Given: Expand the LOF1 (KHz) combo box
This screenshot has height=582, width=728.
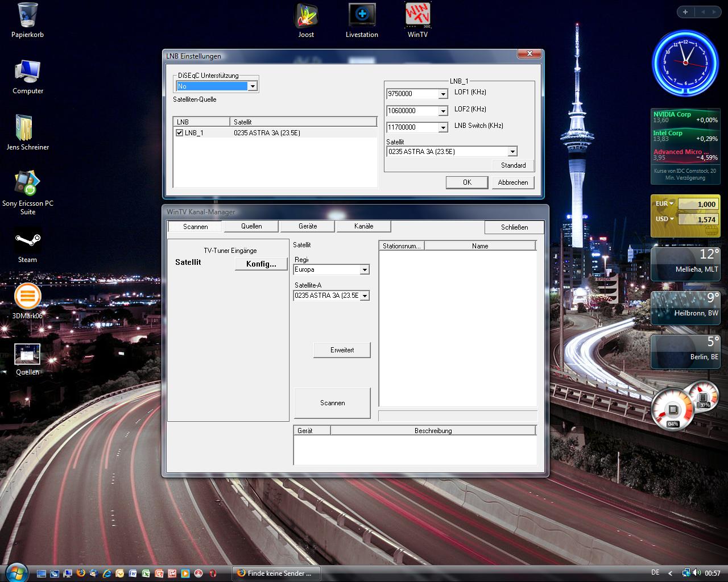Looking at the screenshot, I should pos(443,94).
